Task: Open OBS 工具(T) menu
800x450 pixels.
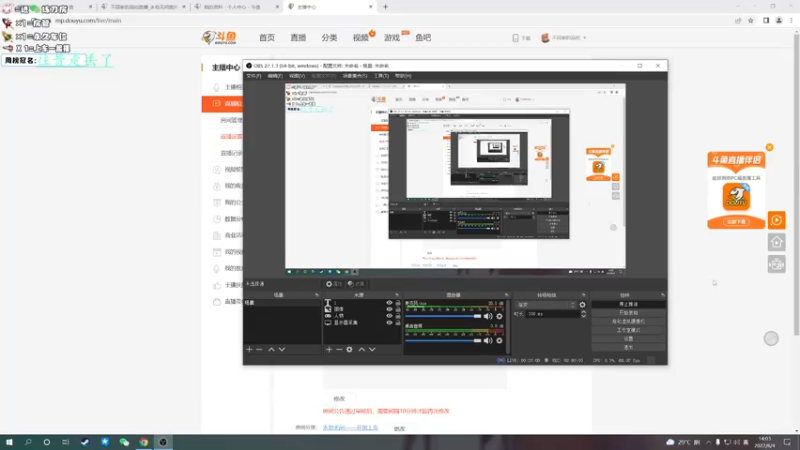Action: point(381,76)
